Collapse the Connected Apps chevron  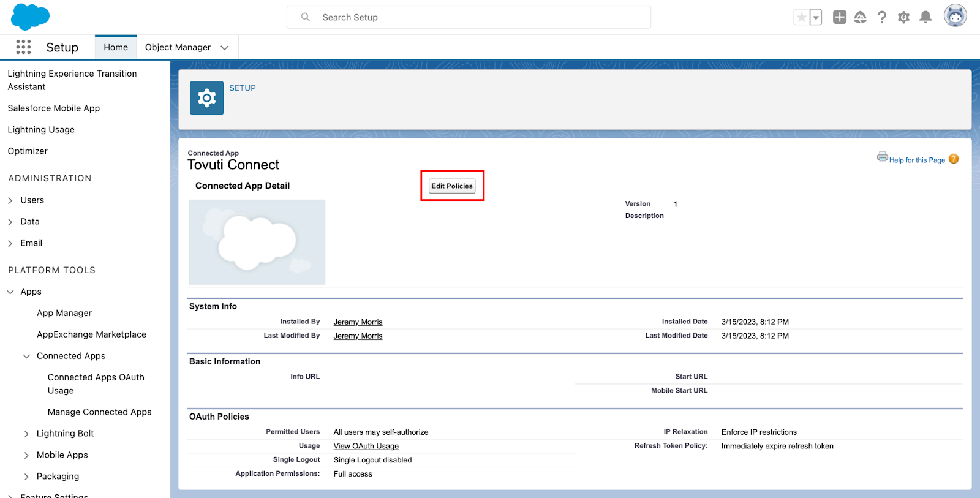[26, 357]
